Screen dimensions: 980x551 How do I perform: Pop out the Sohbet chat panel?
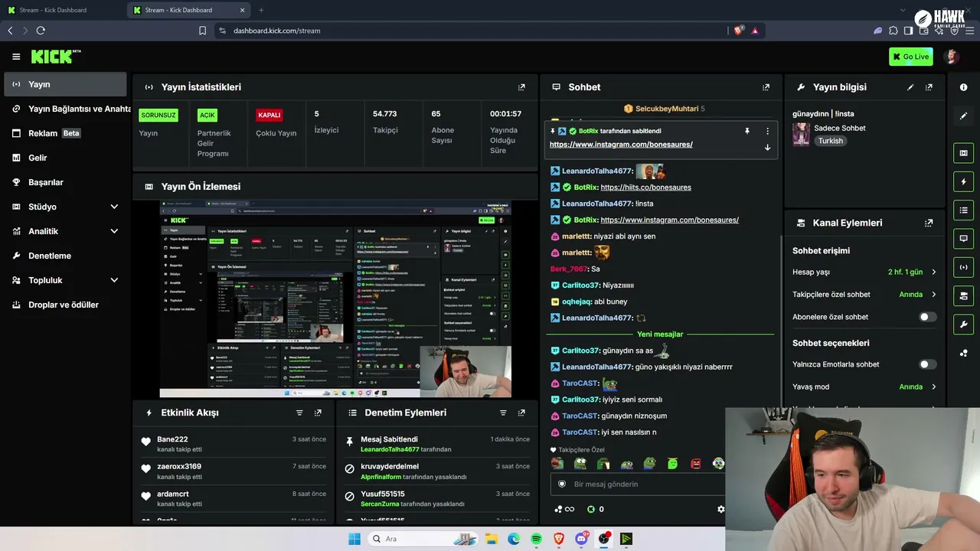766,87
